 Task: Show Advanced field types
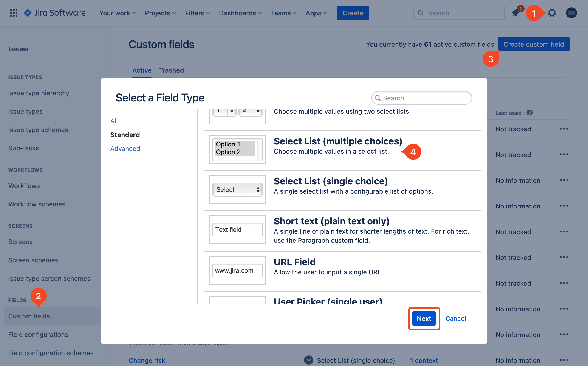point(125,149)
